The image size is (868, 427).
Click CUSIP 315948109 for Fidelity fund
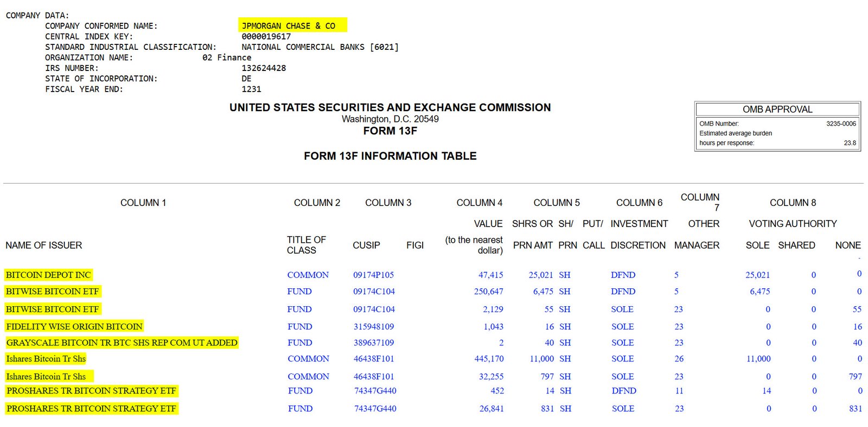[x=374, y=327]
